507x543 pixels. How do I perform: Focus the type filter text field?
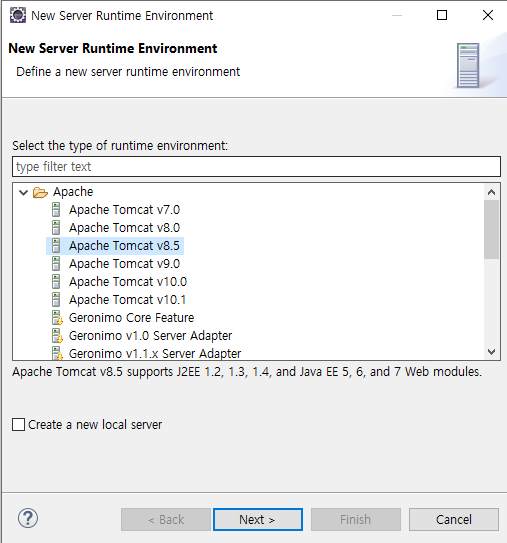tap(256, 167)
